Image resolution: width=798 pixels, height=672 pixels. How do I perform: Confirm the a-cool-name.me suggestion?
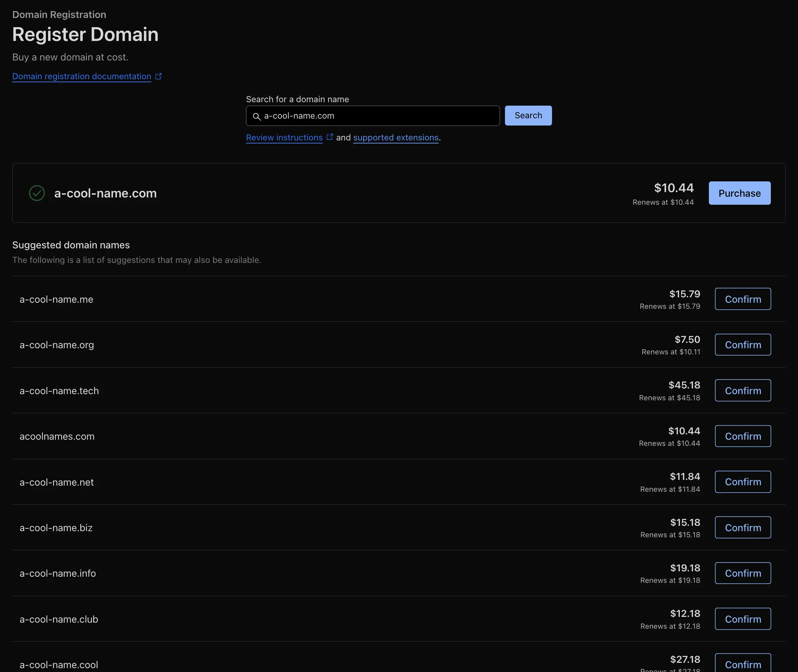(x=743, y=299)
